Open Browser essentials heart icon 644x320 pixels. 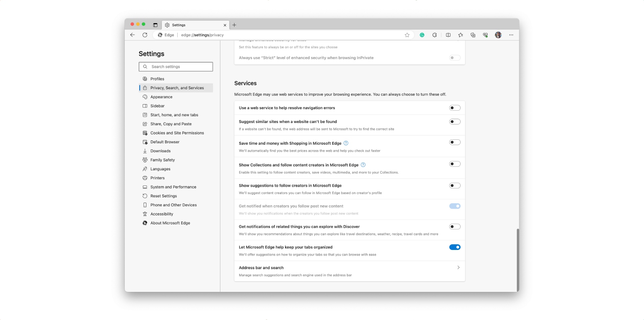[x=485, y=35]
